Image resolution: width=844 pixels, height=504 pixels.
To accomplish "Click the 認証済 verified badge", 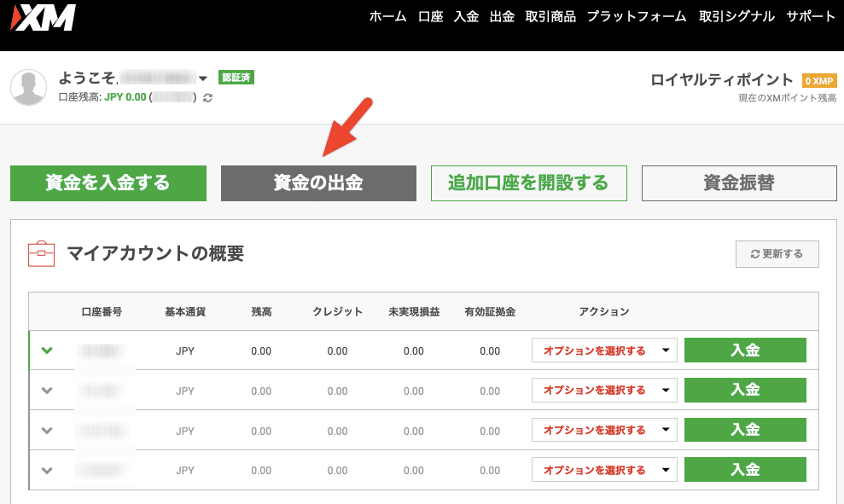I will pos(236,78).
